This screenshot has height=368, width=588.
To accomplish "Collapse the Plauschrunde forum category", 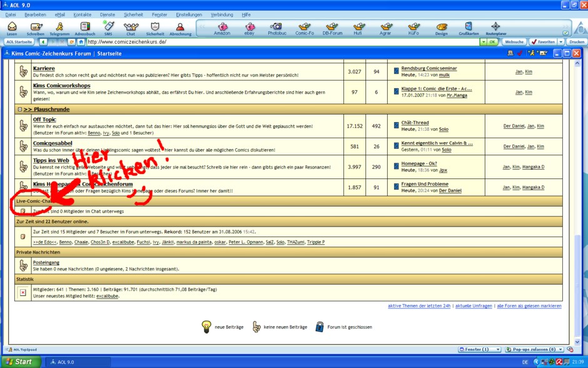I will pos(20,110).
